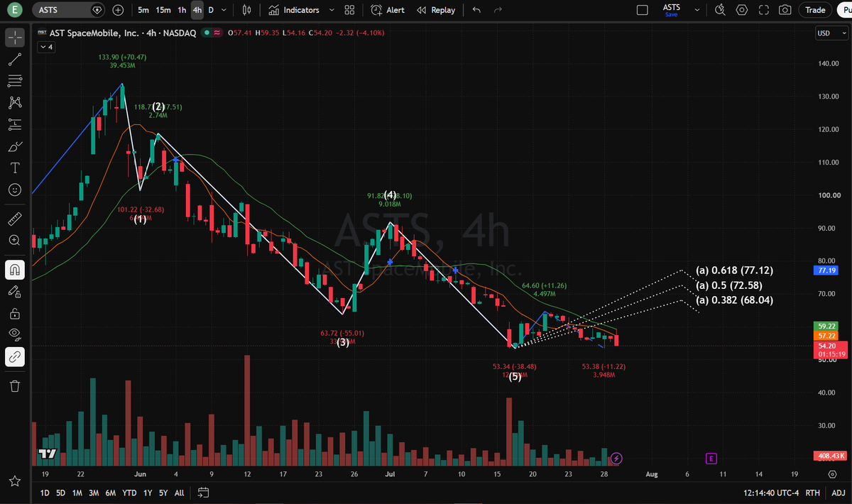Click the purple earnings E marker
This screenshot has height=504, width=852.
coord(711,459)
